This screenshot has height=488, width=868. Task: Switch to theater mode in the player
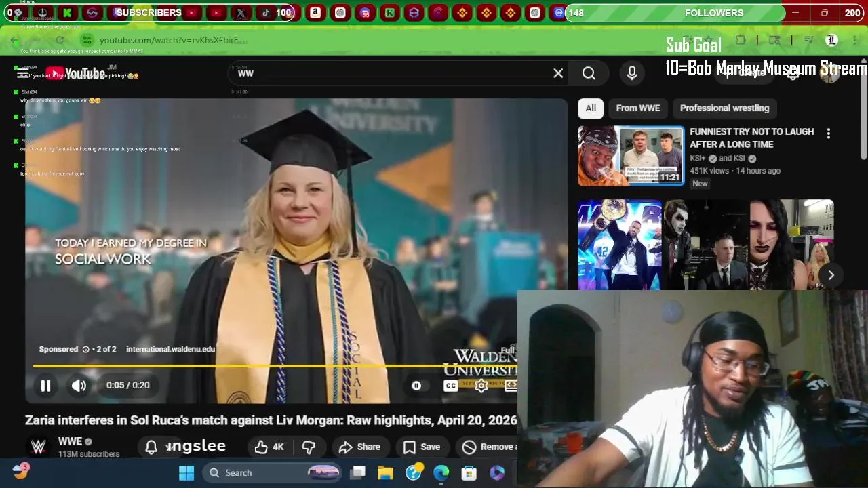pyautogui.click(x=511, y=386)
